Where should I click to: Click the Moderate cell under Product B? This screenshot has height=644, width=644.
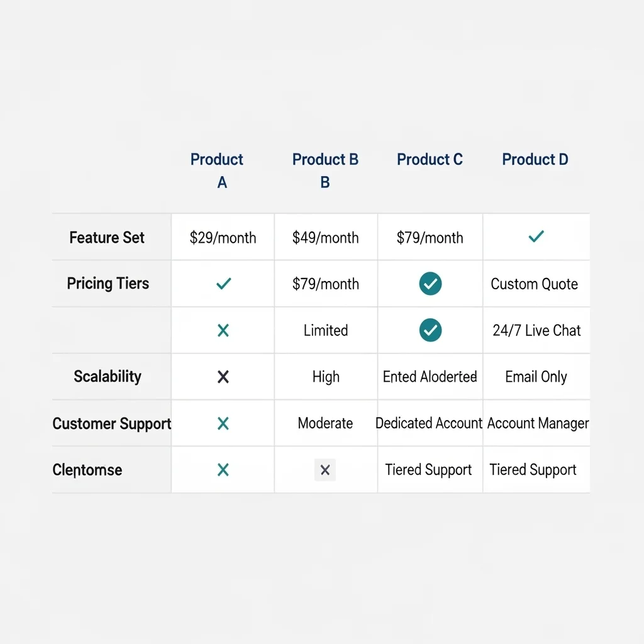[x=325, y=423]
